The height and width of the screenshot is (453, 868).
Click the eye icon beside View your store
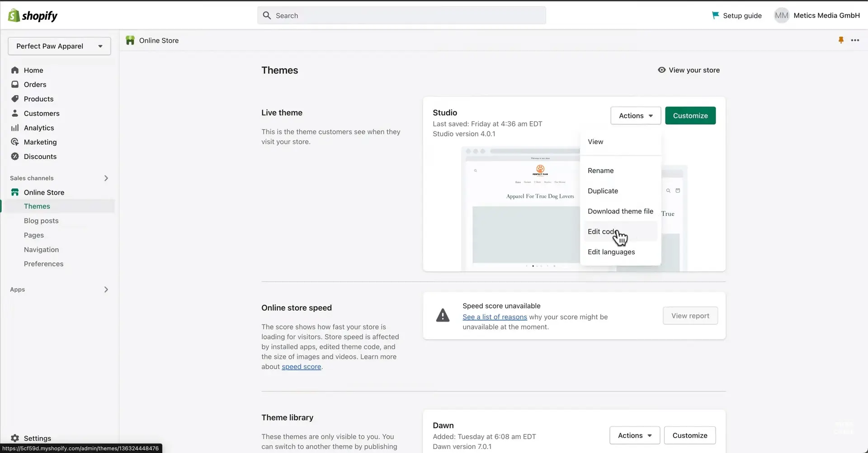pos(662,70)
